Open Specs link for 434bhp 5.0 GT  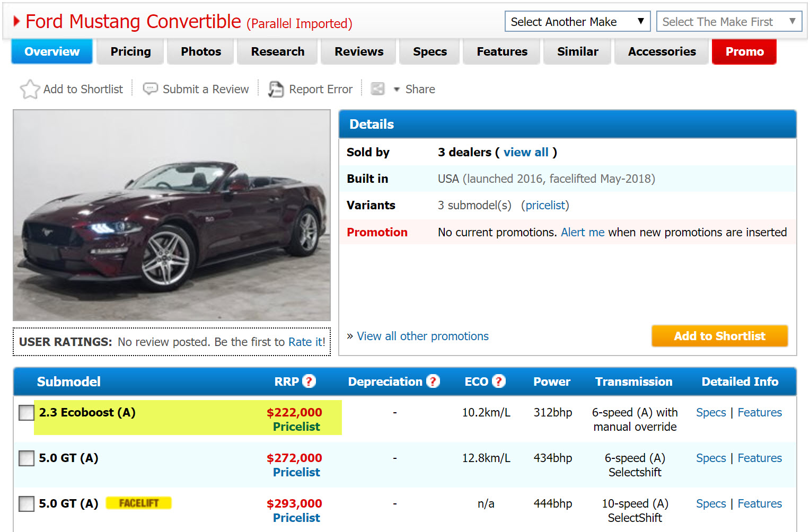(x=711, y=458)
